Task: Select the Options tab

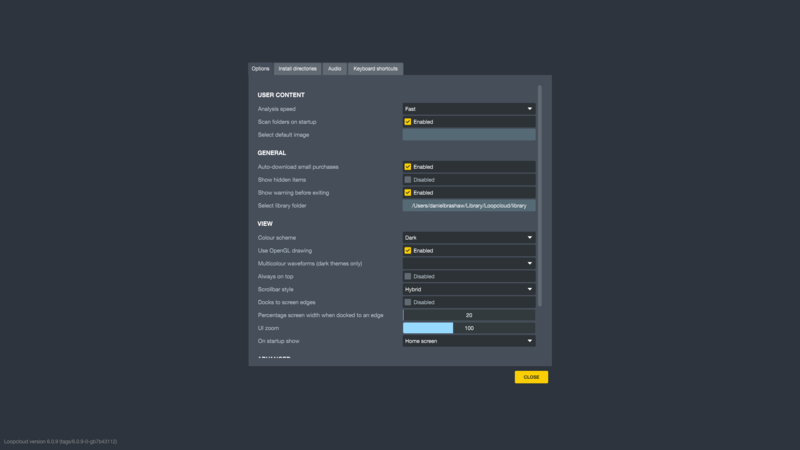Action: [x=260, y=69]
